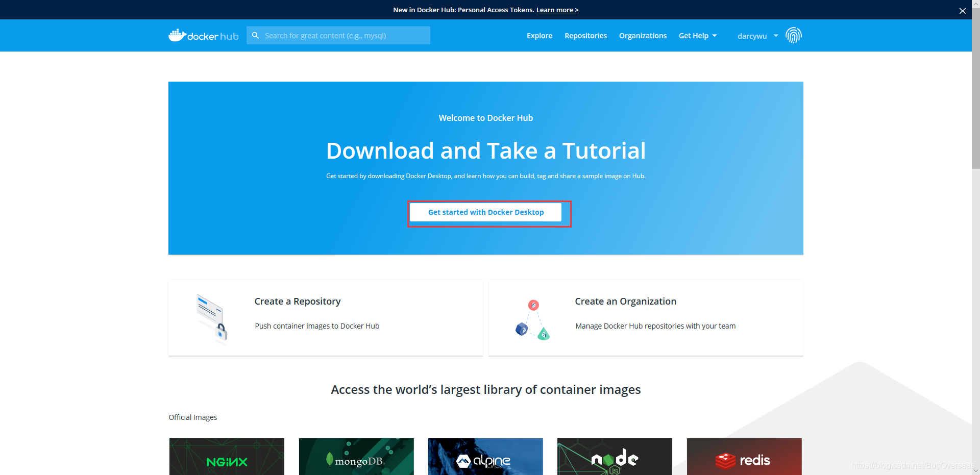Screen dimensions: 980x475
Task: Open the Explore menu item
Action: click(x=540, y=36)
